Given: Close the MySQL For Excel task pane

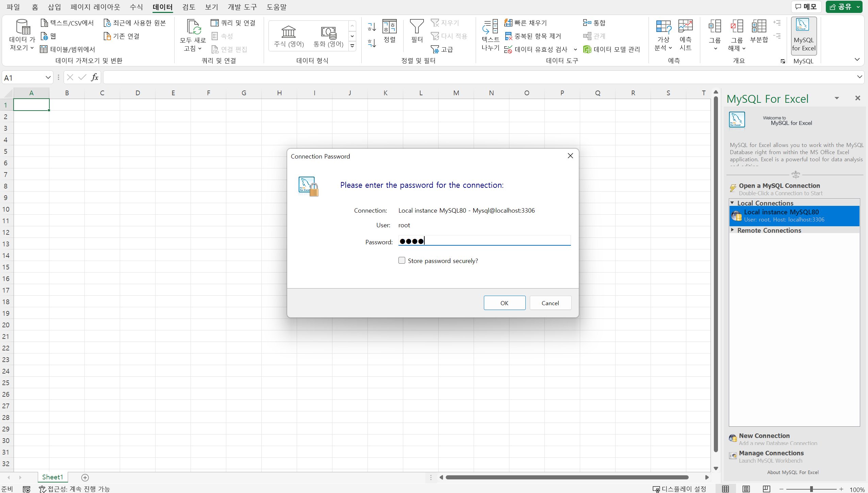Looking at the screenshot, I should [857, 98].
